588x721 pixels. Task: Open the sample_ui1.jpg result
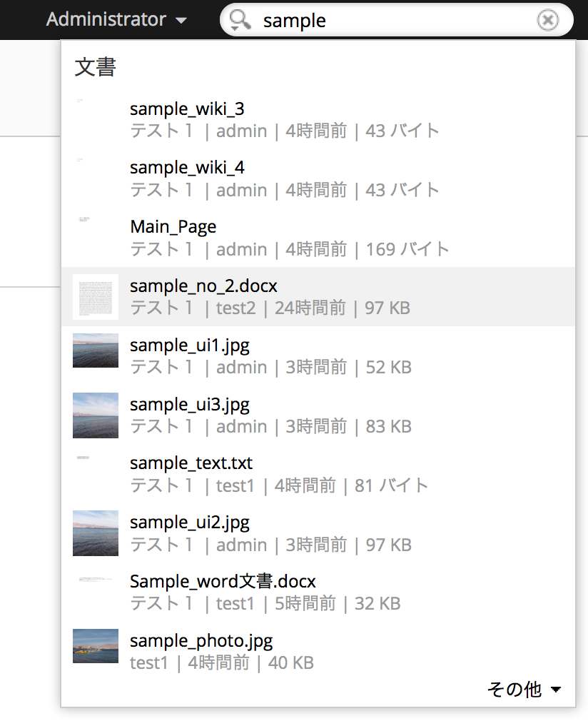(189, 346)
